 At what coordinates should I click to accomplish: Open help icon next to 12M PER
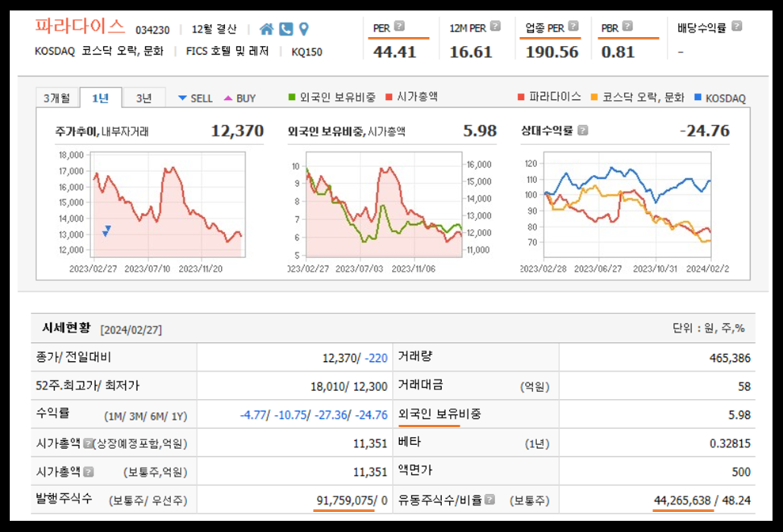[x=495, y=26]
